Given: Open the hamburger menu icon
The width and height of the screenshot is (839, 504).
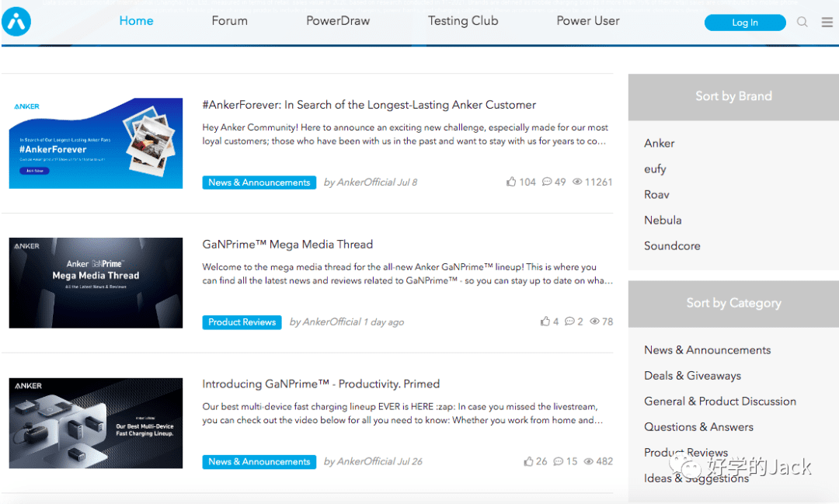Looking at the screenshot, I should (827, 22).
